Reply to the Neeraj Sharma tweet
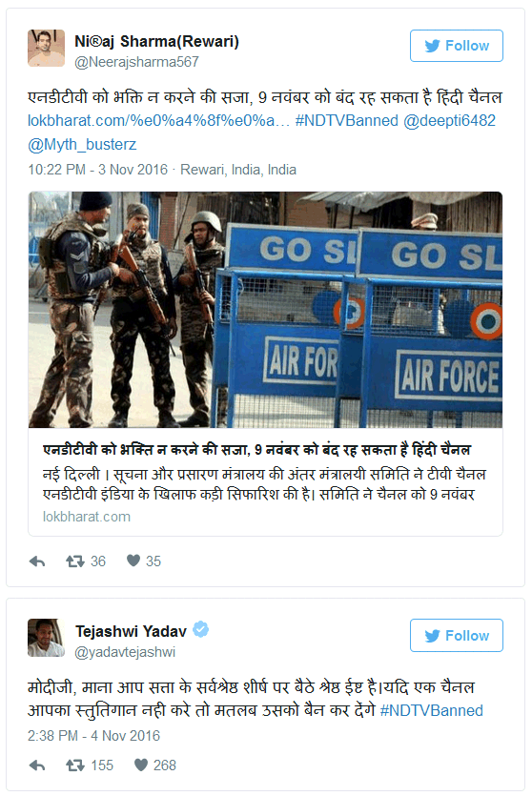532x796 pixels. pyautogui.click(x=37, y=561)
